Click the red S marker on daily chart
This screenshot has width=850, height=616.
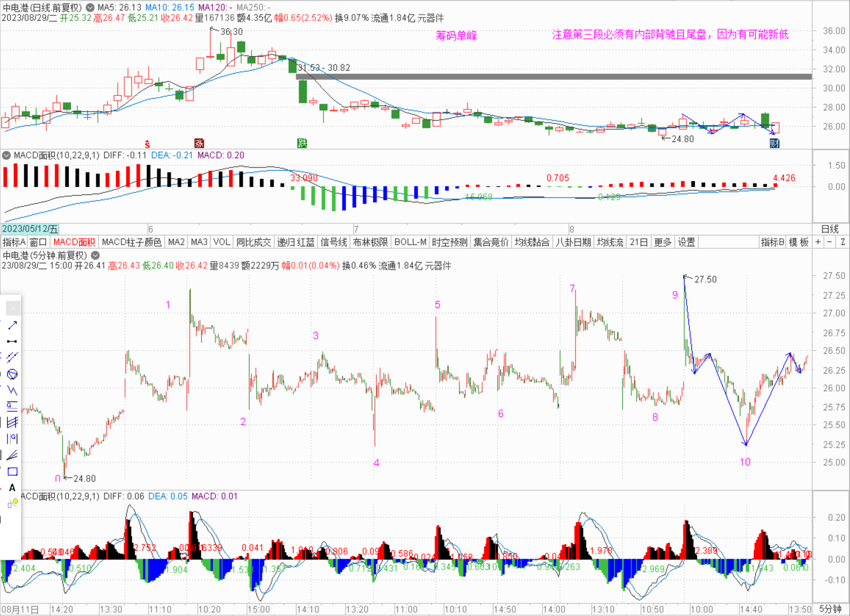click(x=147, y=144)
